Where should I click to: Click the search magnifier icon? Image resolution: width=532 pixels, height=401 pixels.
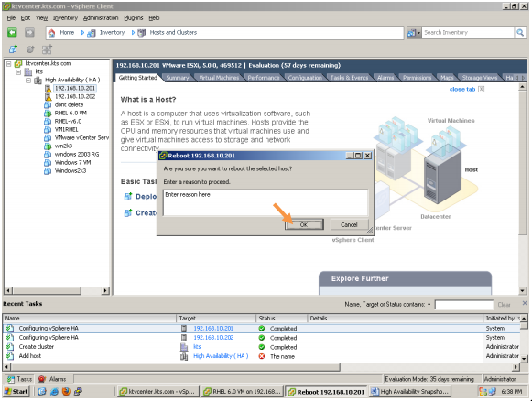pos(520,33)
